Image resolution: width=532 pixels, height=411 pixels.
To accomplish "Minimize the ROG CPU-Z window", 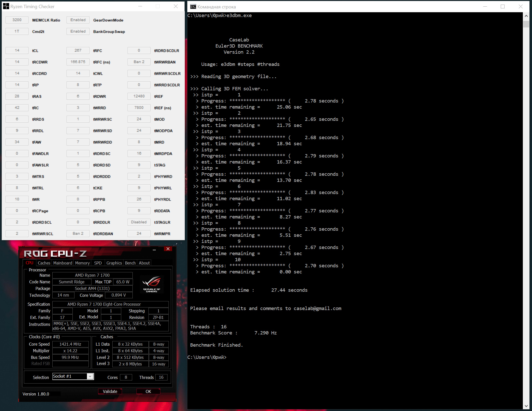I will (154, 249).
